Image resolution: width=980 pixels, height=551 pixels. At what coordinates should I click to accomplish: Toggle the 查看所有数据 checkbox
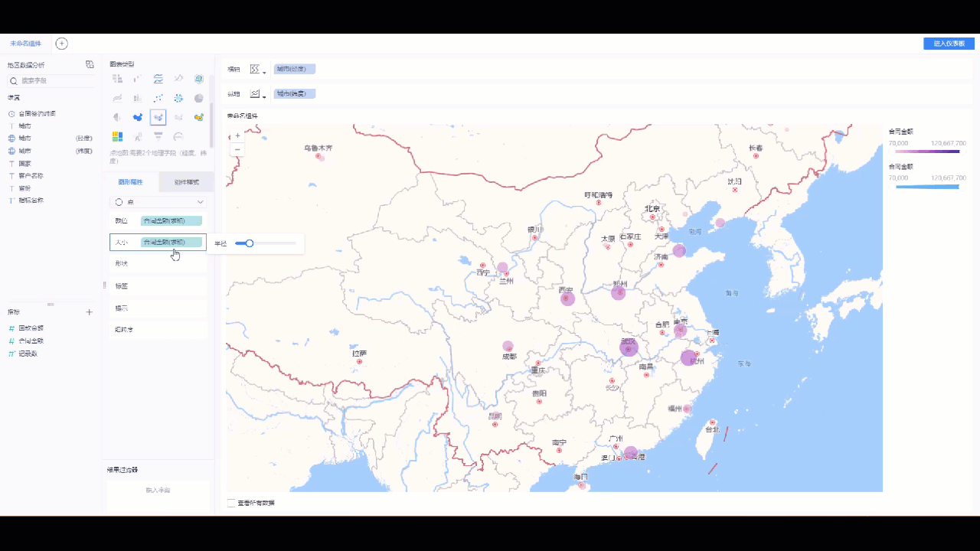coord(231,503)
